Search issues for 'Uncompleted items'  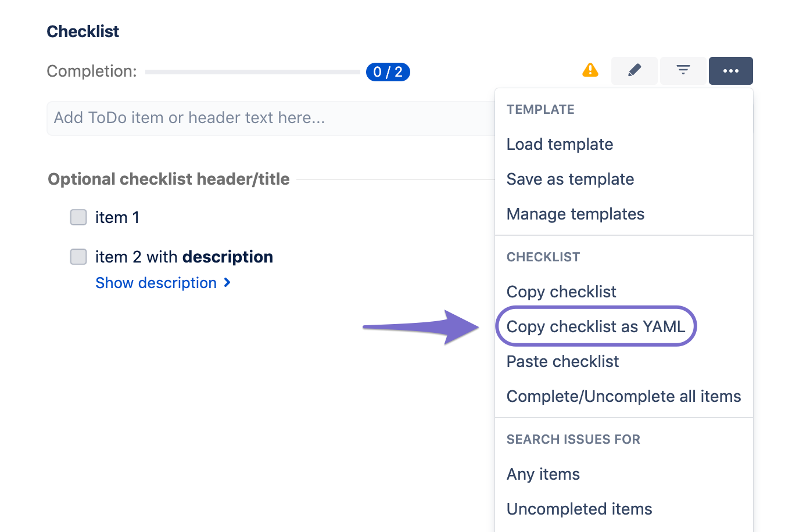click(579, 509)
